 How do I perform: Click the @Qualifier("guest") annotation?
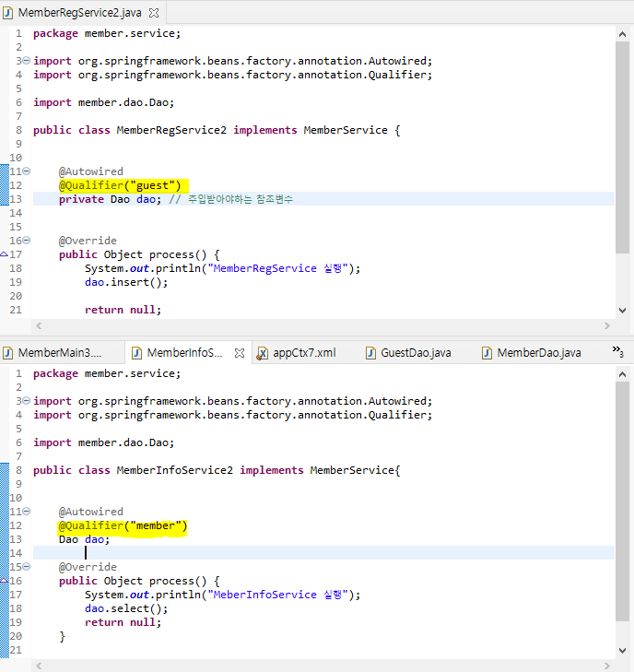121,185
